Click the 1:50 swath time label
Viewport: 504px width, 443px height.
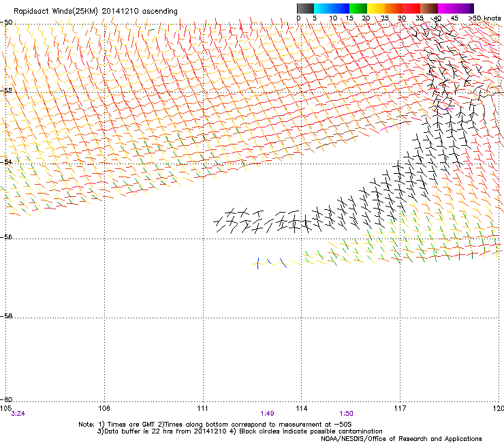[x=346, y=414]
